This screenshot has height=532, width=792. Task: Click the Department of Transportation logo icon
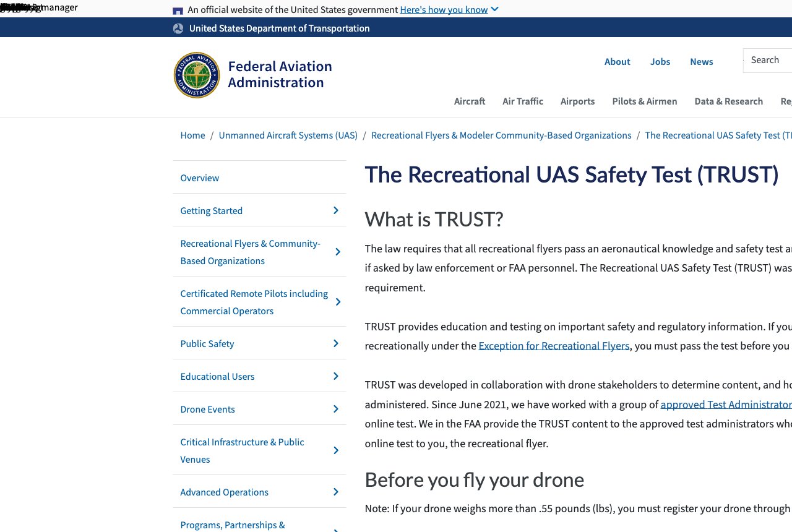178,28
